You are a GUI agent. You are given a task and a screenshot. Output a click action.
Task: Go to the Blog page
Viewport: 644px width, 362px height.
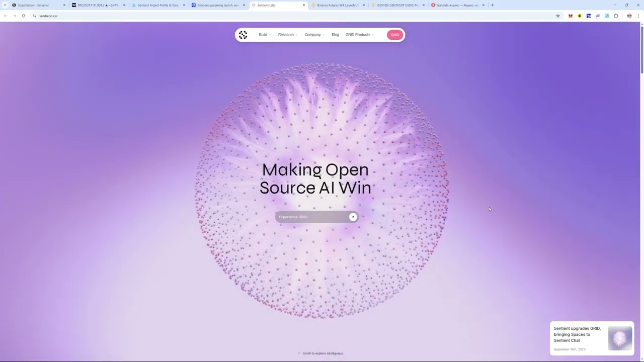(335, 35)
